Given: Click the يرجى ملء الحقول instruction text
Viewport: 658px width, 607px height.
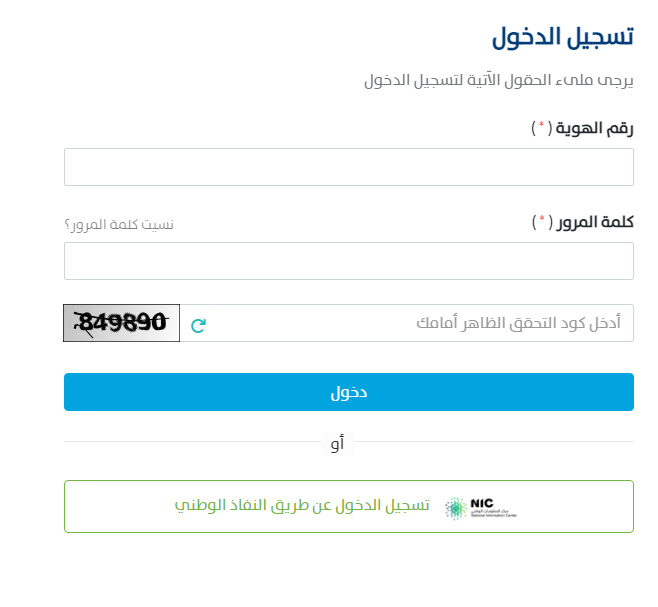Looking at the screenshot, I should tap(498, 81).
